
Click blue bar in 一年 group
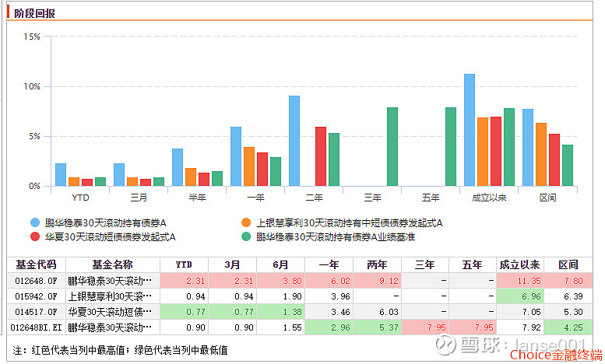pos(236,156)
